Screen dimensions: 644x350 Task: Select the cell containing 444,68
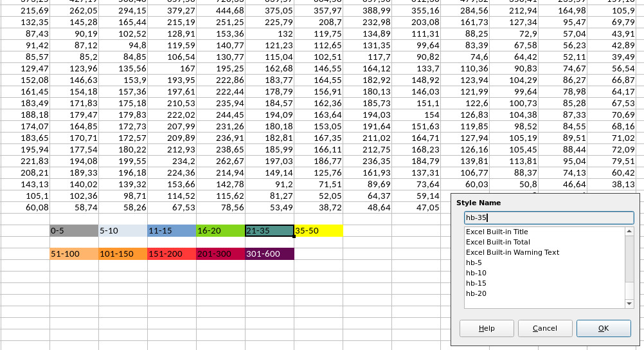click(220, 10)
